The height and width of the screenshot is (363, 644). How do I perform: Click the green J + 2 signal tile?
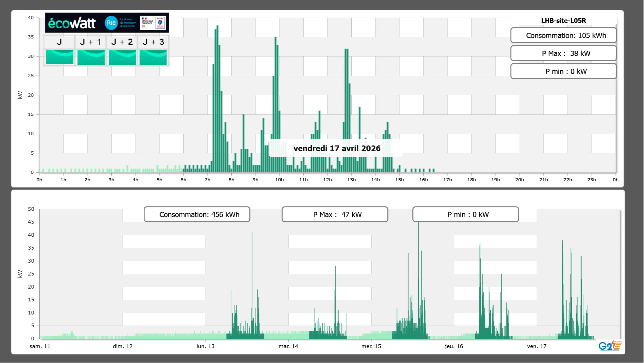[x=122, y=57]
